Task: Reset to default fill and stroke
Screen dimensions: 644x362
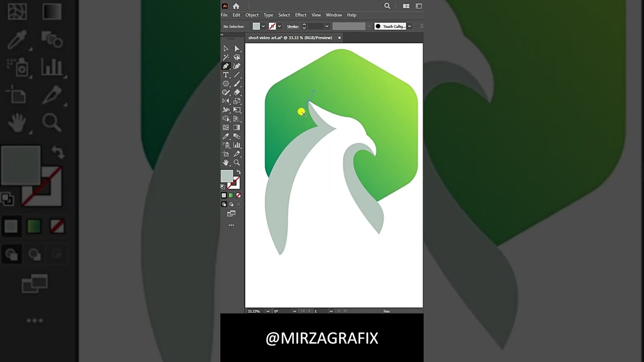Action: (223, 187)
